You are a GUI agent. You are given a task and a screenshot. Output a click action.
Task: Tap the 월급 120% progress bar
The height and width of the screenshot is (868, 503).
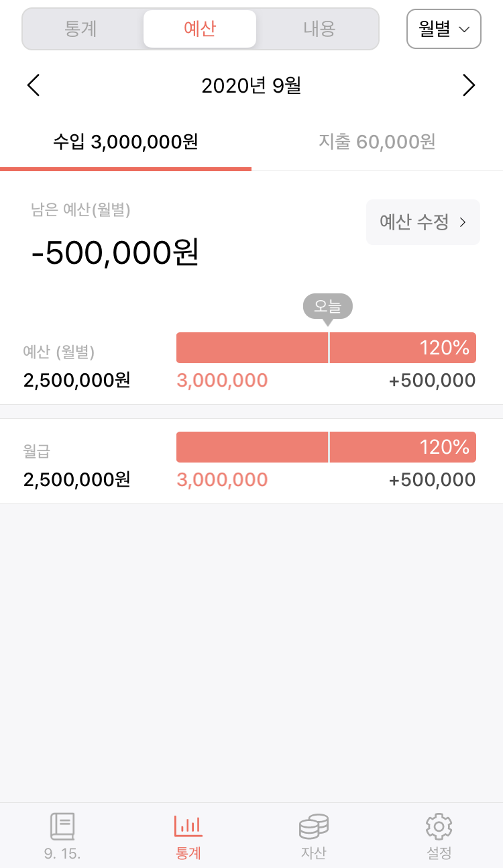click(x=326, y=447)
